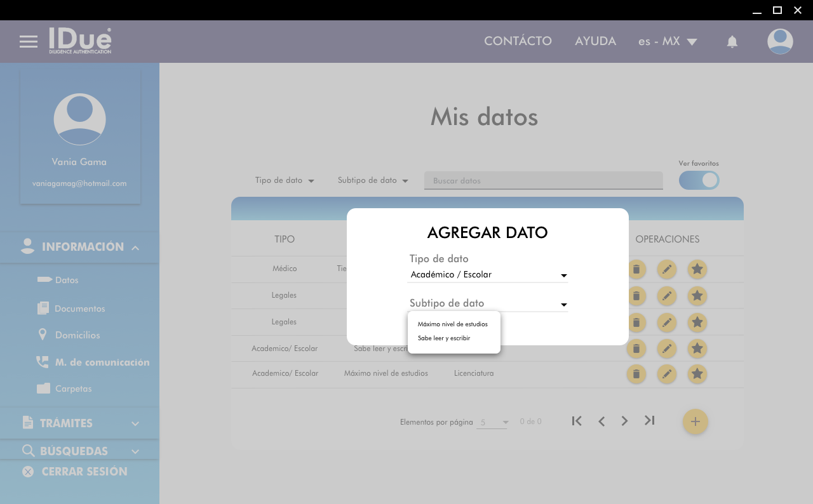Click the CONTÁCTO link

click(518, 41)
